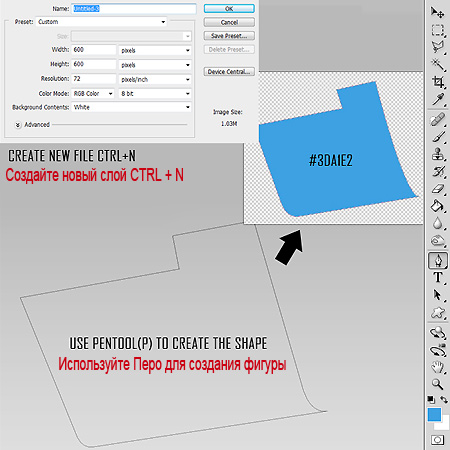
Task: Open the disabled Size dropdown
Action: tap(131, 36)
